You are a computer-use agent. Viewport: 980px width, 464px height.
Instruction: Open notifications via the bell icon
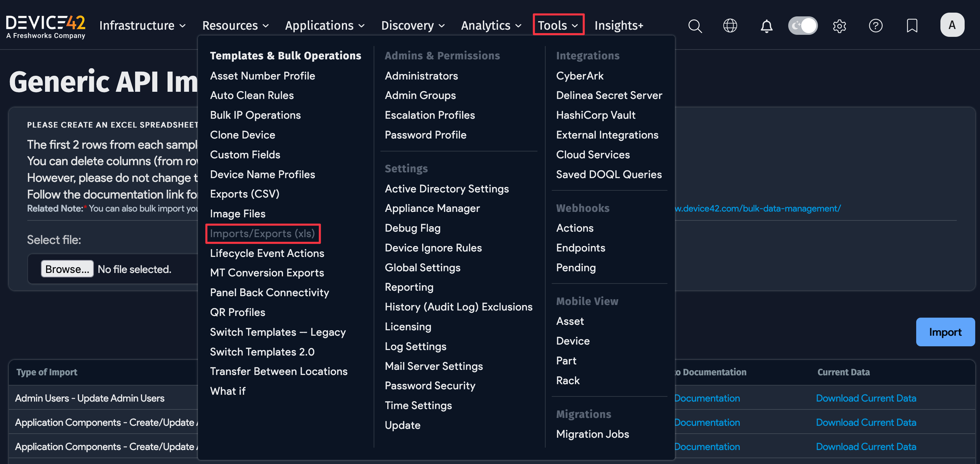coord(767,26)
